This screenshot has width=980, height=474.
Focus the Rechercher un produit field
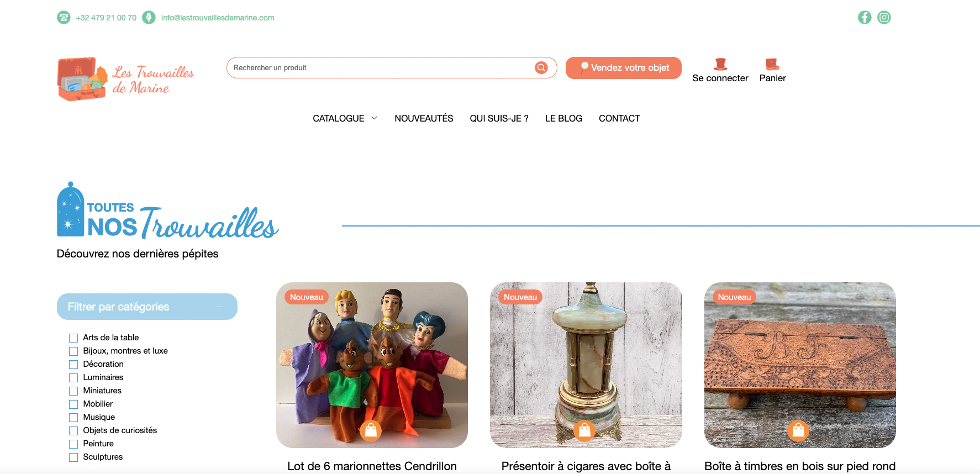381,67
